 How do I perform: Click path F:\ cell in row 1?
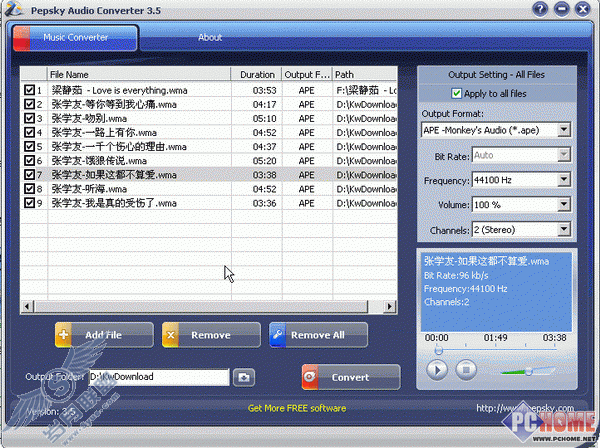pos(366,90)
